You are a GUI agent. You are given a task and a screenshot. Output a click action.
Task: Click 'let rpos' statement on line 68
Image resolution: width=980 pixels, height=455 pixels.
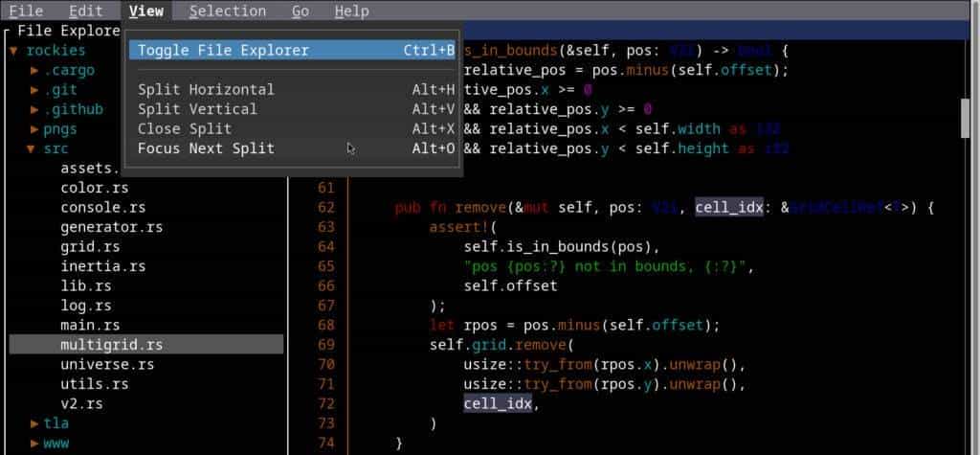pyautogui.click(x=462, y=326)
